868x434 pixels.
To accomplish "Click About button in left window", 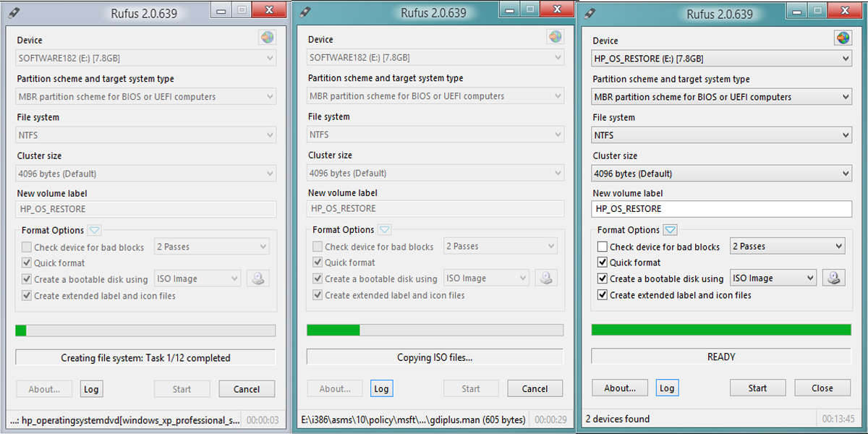I will pyautogui.click(x=44, y=388).
